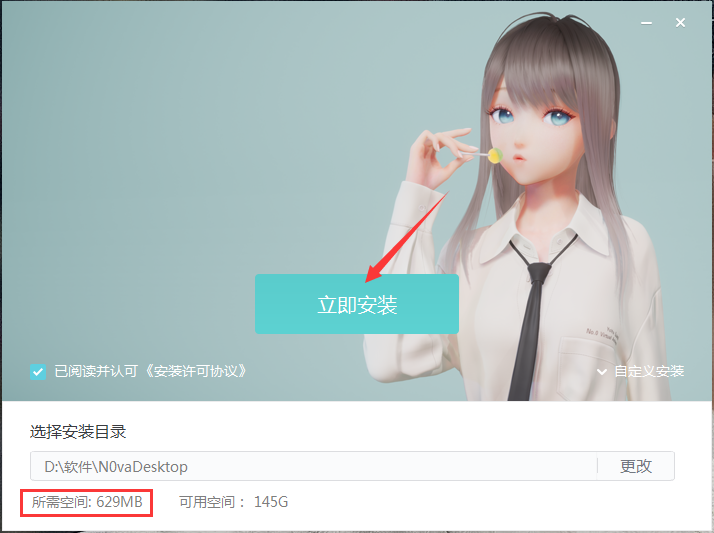Screen dimensions: 714x533
Task: Click the character's black necktie
Action: (x=534, y=319)
